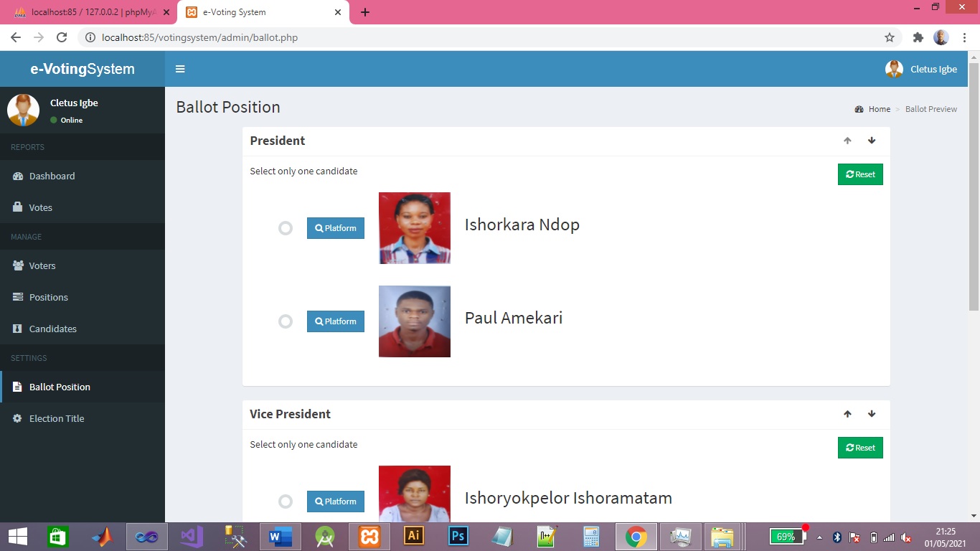The width and height of the screenshot is (980, 551).
Task: View Paul Amekari's Platform
Action: click(335, 321)
